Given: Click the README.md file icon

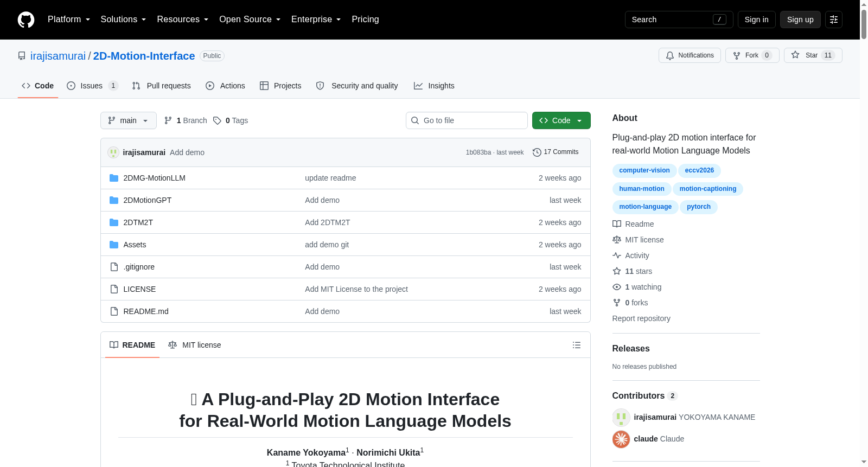Looking at the screenshot, I should (x=114, y=311).
